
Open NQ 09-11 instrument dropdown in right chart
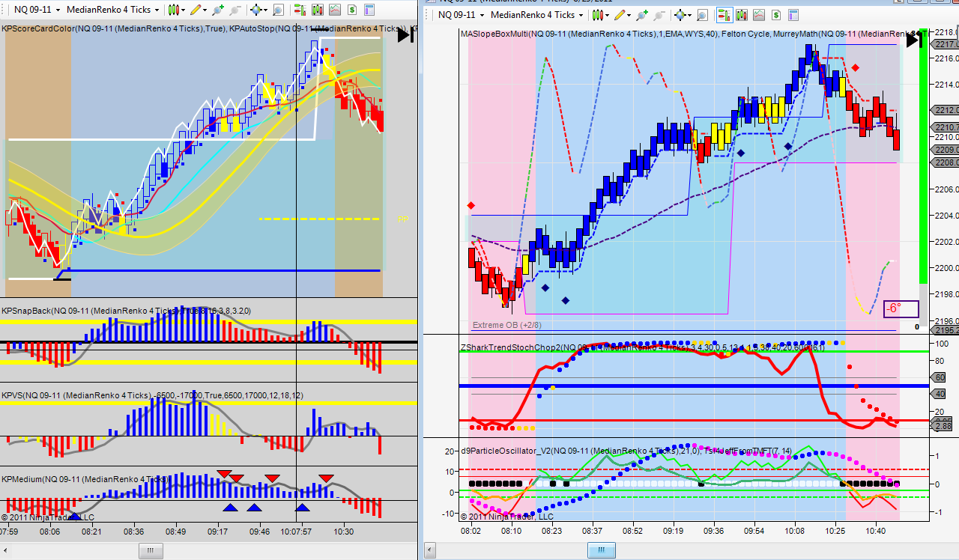(x=460, y=15)
